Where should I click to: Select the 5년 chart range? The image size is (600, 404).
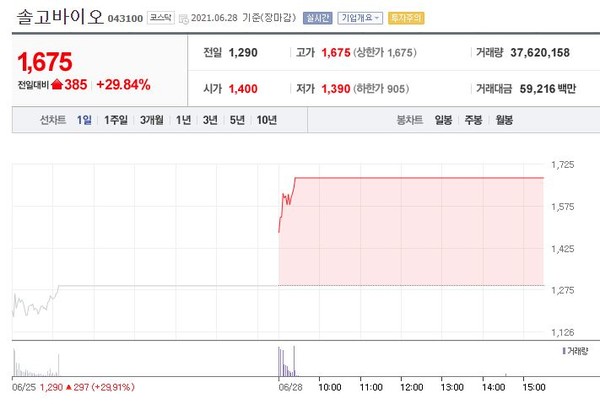click(237, 120)
